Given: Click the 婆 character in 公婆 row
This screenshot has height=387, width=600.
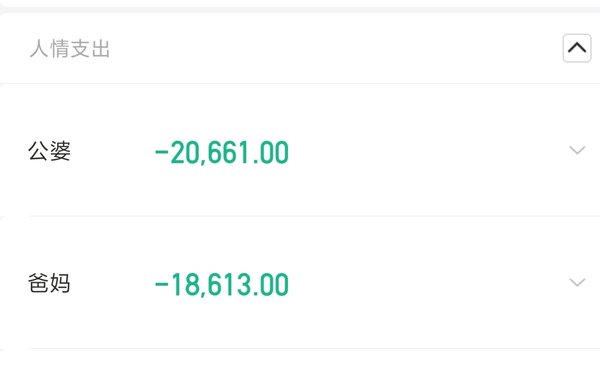Looking at the screenshot, I should click(x=60, y=151).
